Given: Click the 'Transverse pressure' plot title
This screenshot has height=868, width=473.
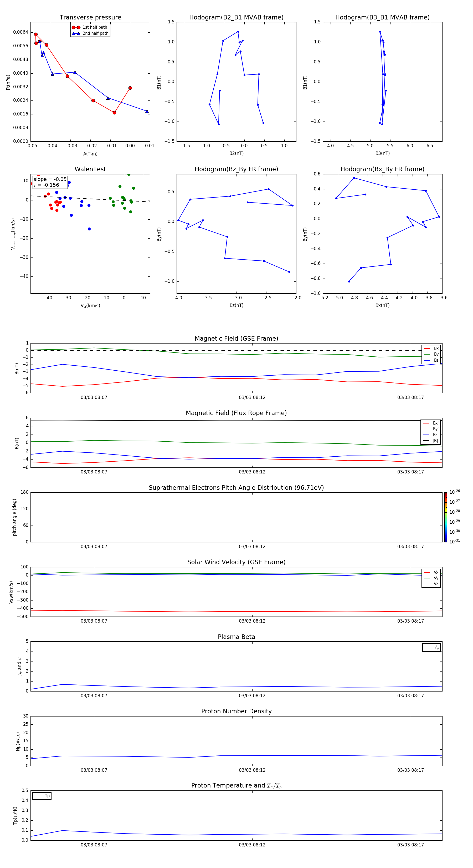Looking at the screenshot, I should pyautogui.click(x=90, y=18).
